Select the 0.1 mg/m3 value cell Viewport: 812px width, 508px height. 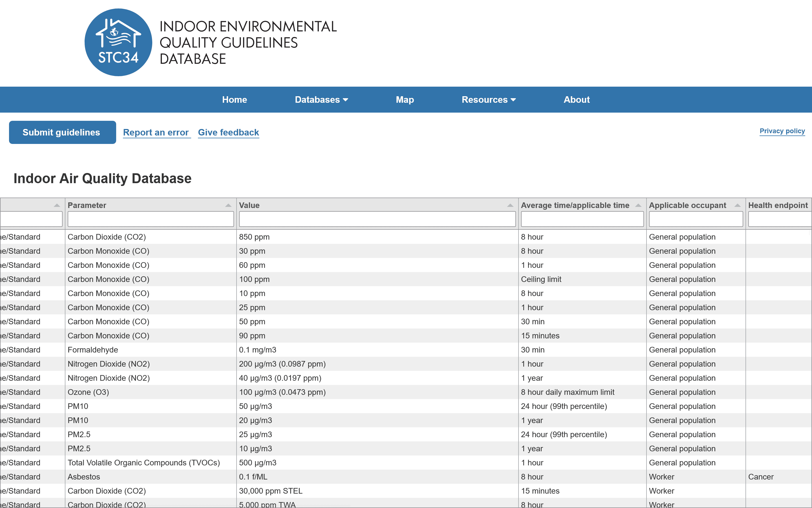[377, 350]
